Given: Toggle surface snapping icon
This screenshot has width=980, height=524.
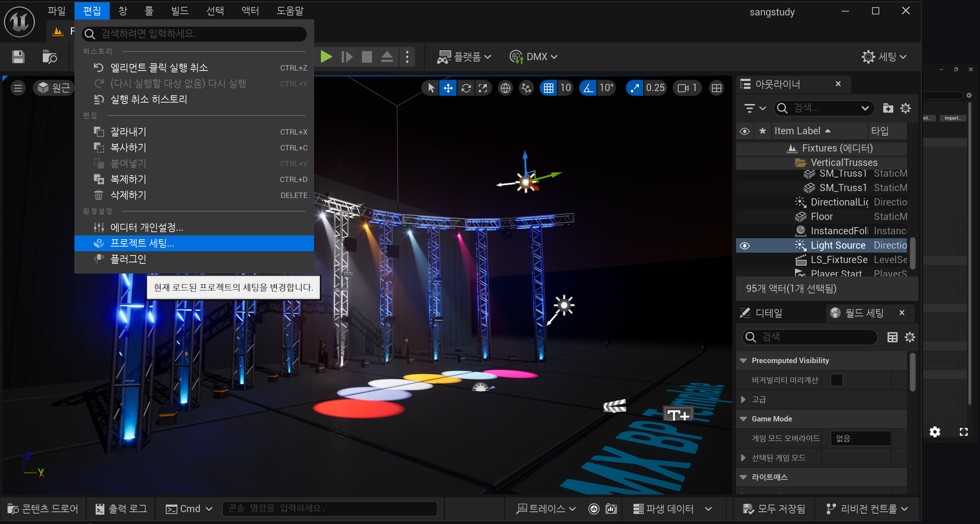Looking at the screenshot, I should (527, 88).
